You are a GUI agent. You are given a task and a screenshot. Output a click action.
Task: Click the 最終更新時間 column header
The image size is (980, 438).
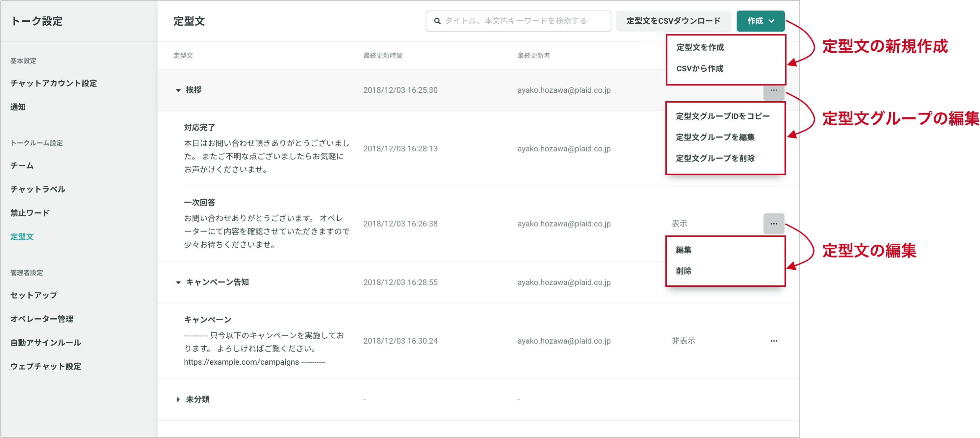pos(383,56)
